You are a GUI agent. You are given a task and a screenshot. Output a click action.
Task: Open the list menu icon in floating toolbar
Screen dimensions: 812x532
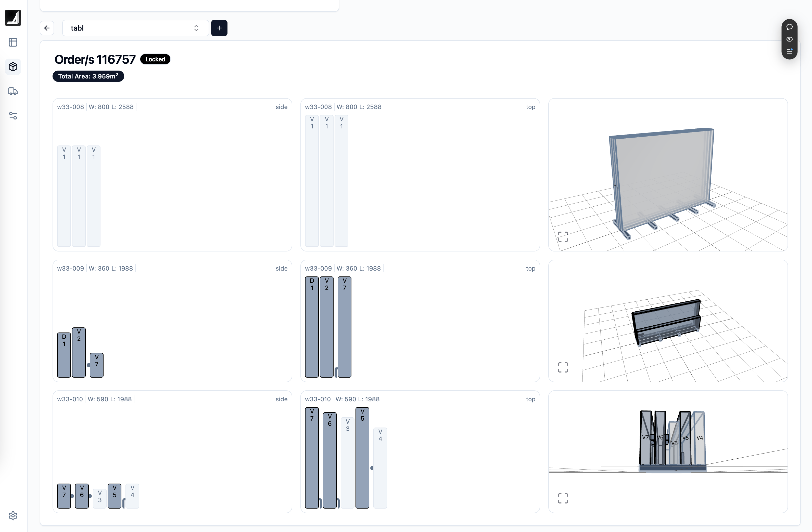tap(790, 51)
